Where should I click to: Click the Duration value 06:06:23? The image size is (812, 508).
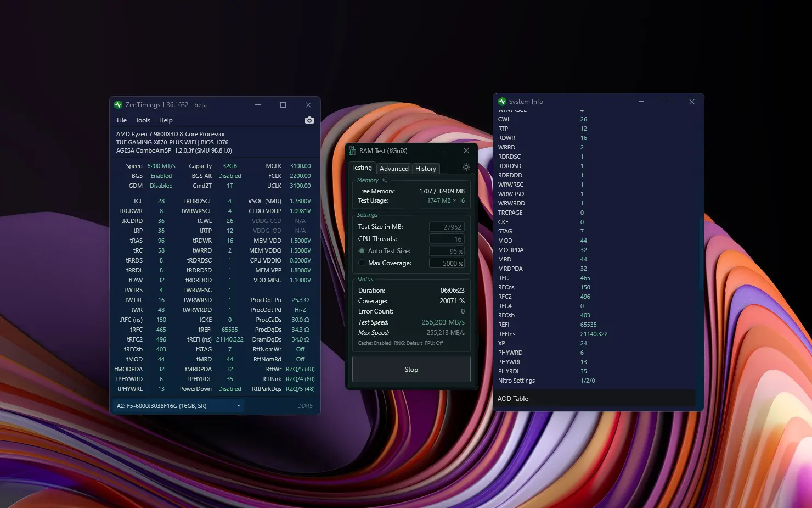(452, 291)
